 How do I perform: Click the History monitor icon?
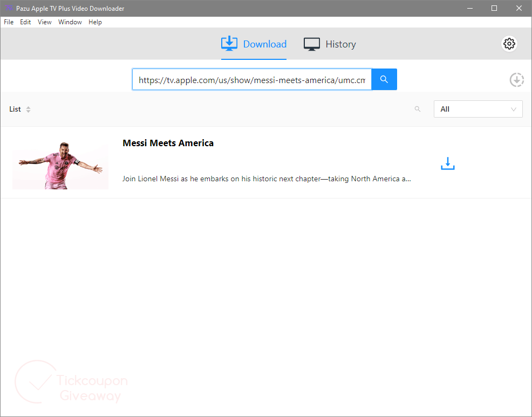click(311, 44)
